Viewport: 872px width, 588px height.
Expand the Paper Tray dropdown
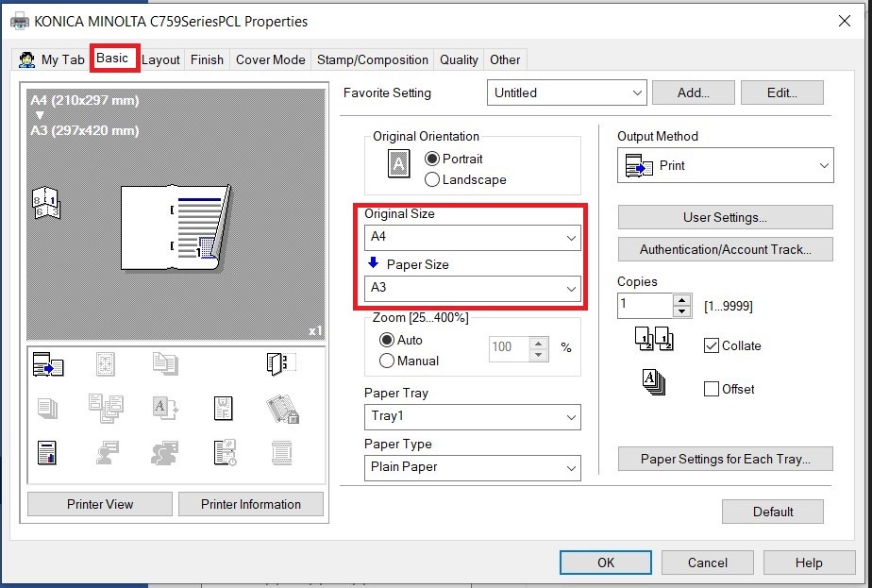(x=472, y=416)
